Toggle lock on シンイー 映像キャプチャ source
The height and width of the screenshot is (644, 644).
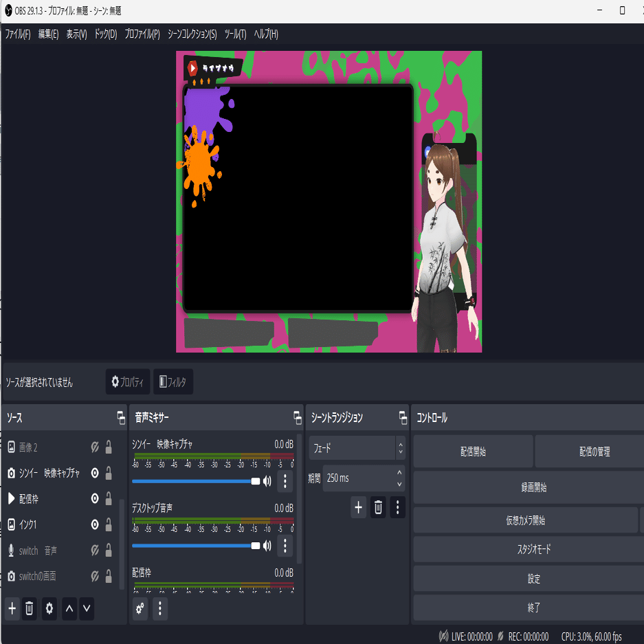109,473
